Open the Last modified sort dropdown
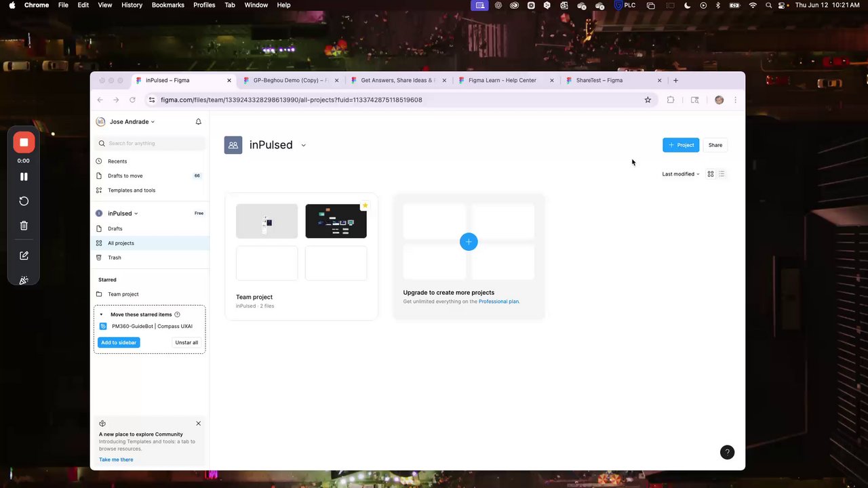Screen dimensions: 868x488 pyautogui.click(x=681, y=174)
